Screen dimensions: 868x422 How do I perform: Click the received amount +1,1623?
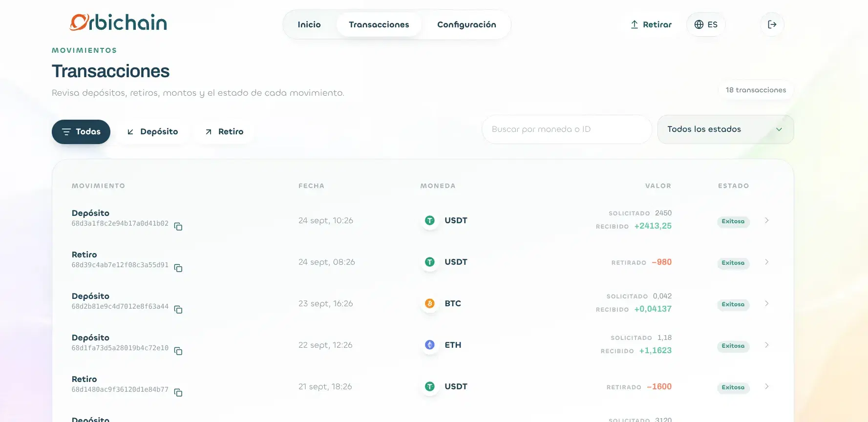pos(655,351)
